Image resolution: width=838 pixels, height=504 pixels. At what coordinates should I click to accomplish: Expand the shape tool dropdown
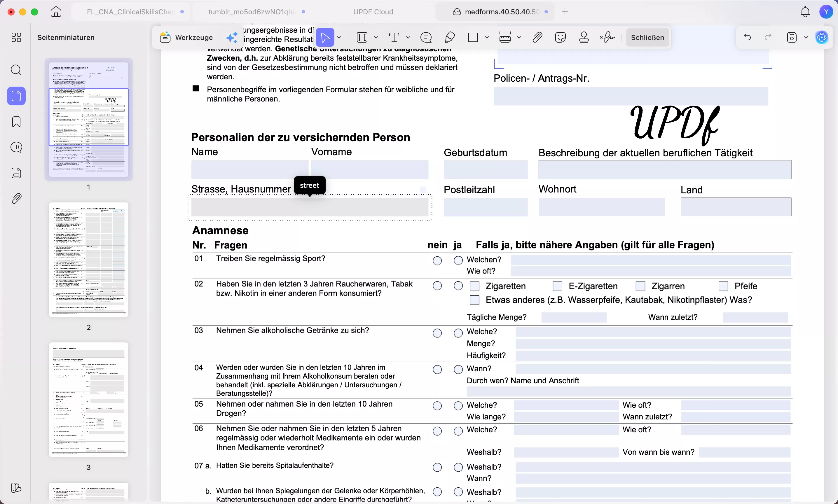[x=488, y=37]
